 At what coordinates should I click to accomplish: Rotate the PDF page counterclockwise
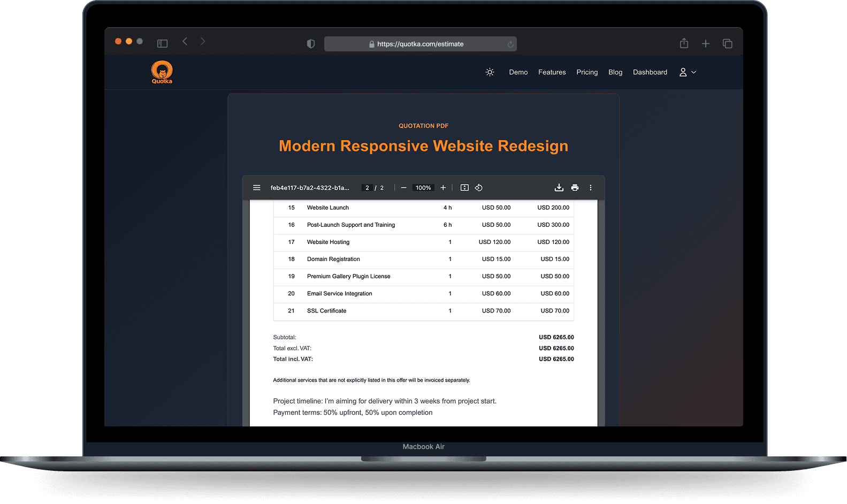pyautogui.click(x=479, y=188)
